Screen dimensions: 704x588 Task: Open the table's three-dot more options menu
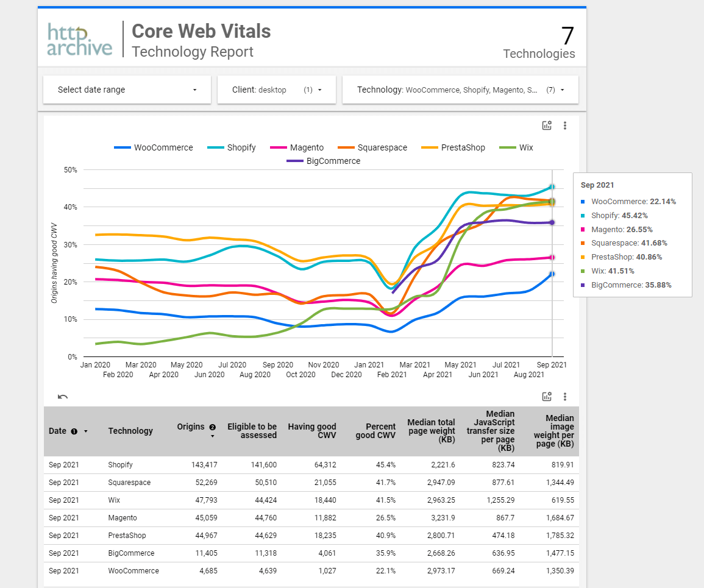coord(565,397)
